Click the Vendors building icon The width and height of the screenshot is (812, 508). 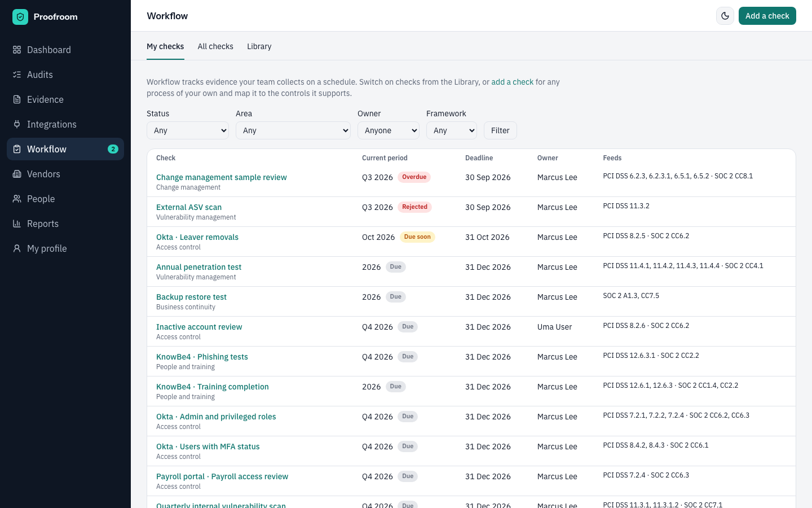pos(17,174)
